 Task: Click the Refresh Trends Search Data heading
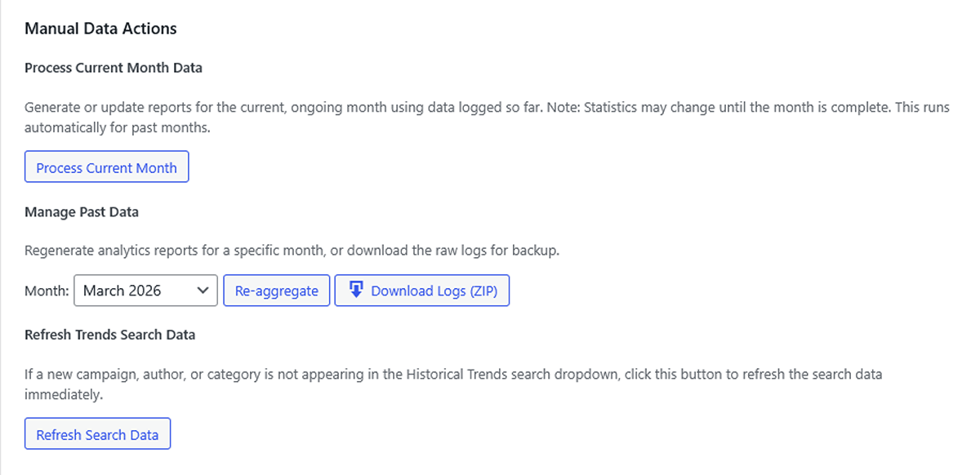click(x=110, y=334)
